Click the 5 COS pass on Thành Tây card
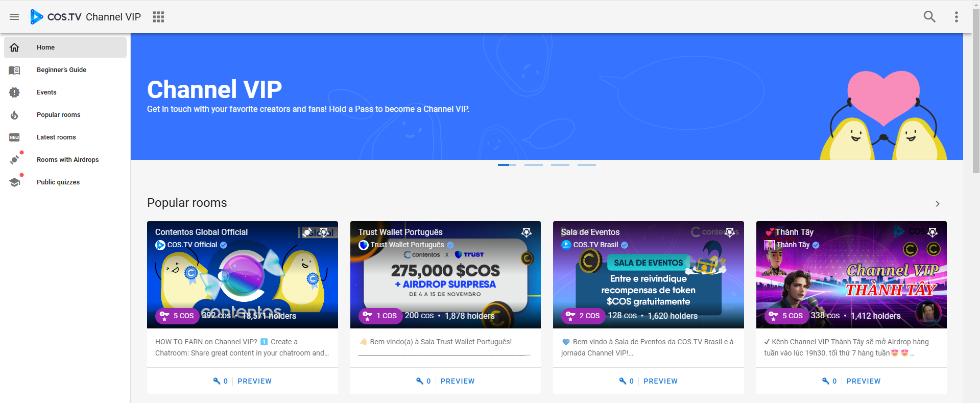This screenshot has width=980, height=403. click(x=786, y=316)
